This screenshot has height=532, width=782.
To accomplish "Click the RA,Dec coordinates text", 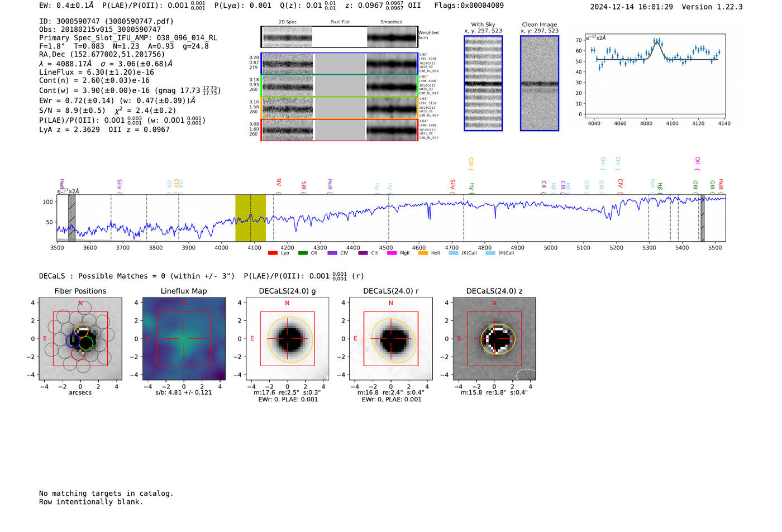I will coord(102,54).
